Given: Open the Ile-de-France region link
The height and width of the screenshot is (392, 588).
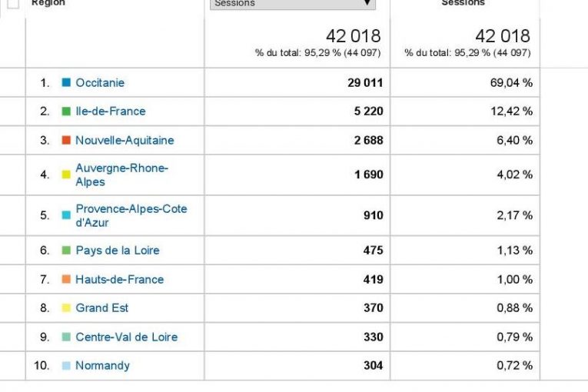Looking at the screenshot, I should coord(110,111).
